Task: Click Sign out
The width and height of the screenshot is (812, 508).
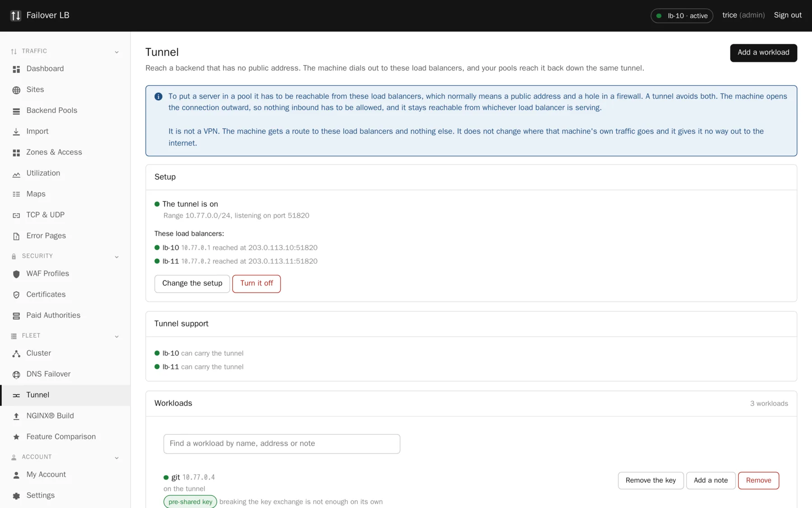Action: pyautogui.click(x=788, y=15)
